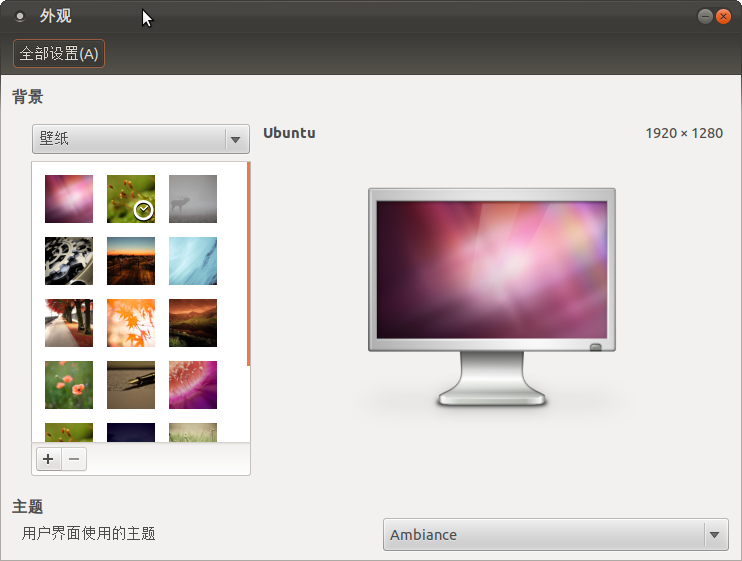742x561 pixels.
Task: Click the '主题' section heading
Action: coord(27,507)
